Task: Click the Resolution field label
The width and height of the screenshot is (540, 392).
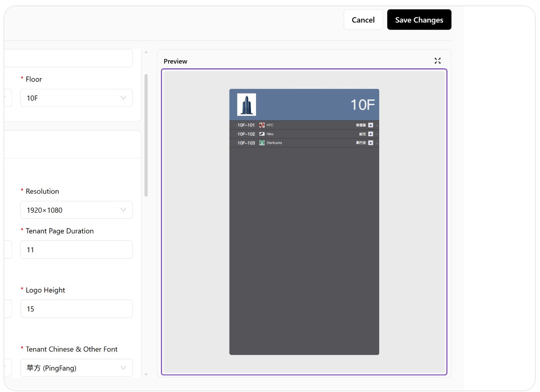Action: point(42,191)
